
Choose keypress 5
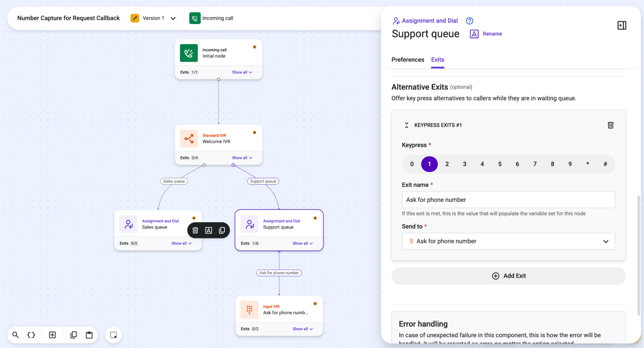(500, 164)
